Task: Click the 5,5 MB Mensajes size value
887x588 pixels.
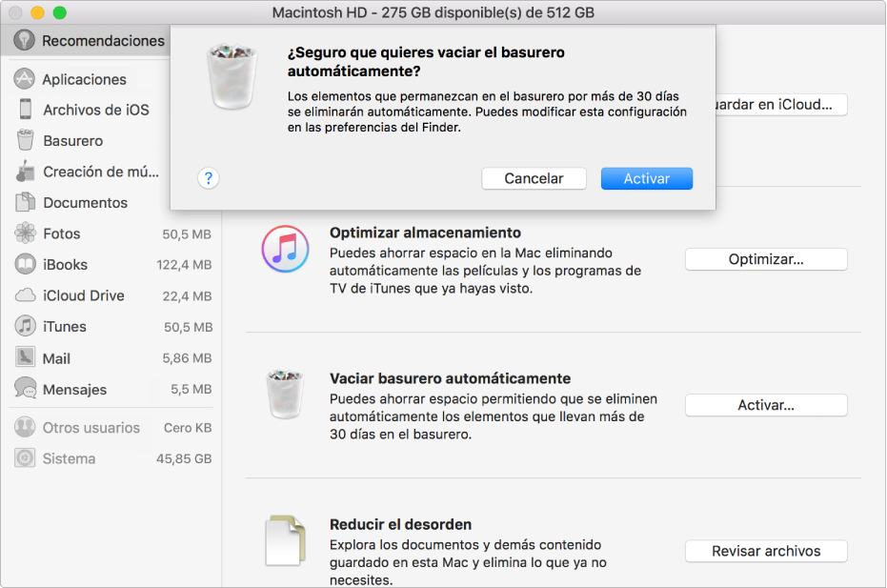Action: click(192, 390)
